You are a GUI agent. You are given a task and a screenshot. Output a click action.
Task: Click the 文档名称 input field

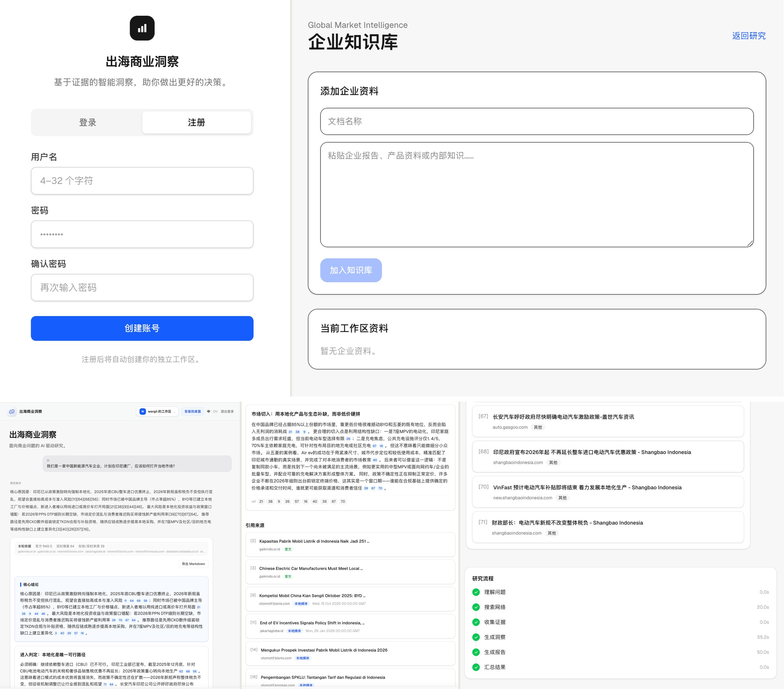537,121
